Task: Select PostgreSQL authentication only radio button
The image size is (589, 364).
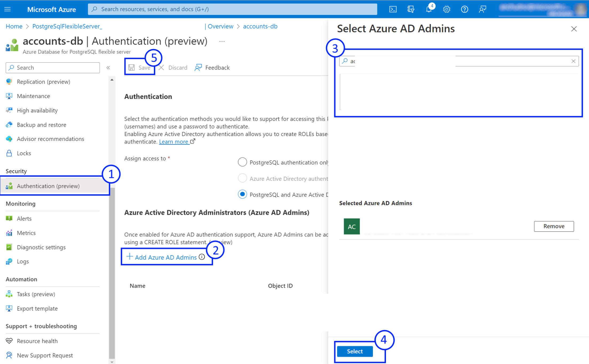Action: point(242,162)
